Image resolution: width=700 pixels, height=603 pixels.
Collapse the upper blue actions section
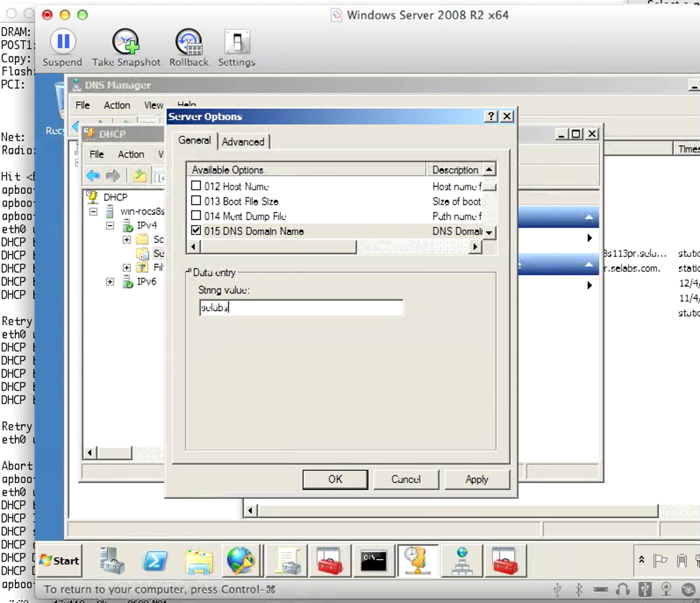(x=589, y=217)
